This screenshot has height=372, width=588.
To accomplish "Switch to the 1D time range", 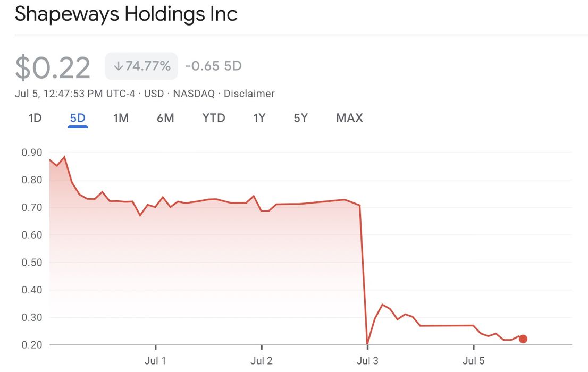I will click(35, 118).
